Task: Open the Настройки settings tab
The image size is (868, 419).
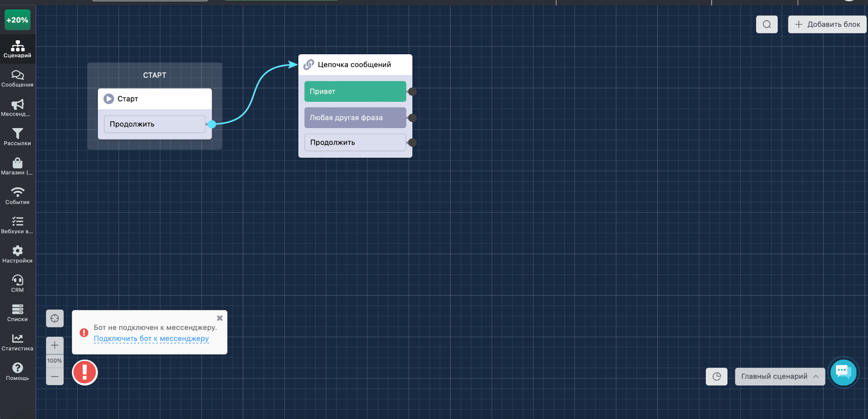Action: (x=17, y=254)
